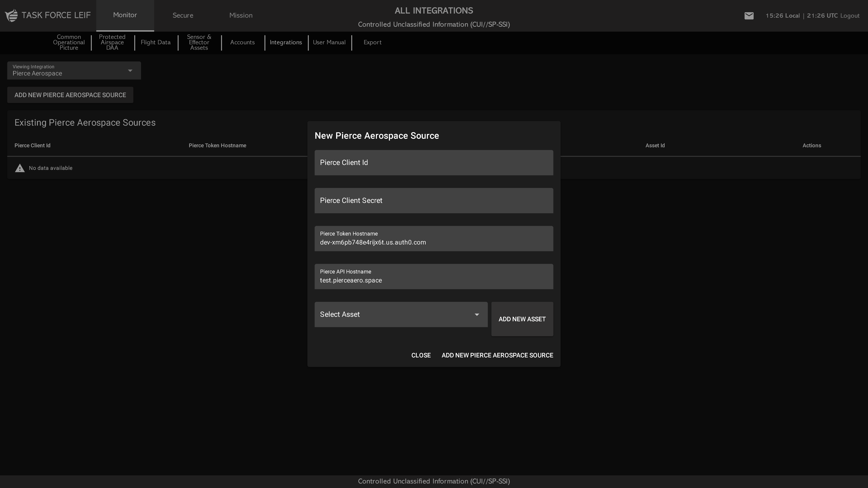Open Protected Airspace DAA page
The height and width of the screenshot is (488, 868).
tap(112, 42)
